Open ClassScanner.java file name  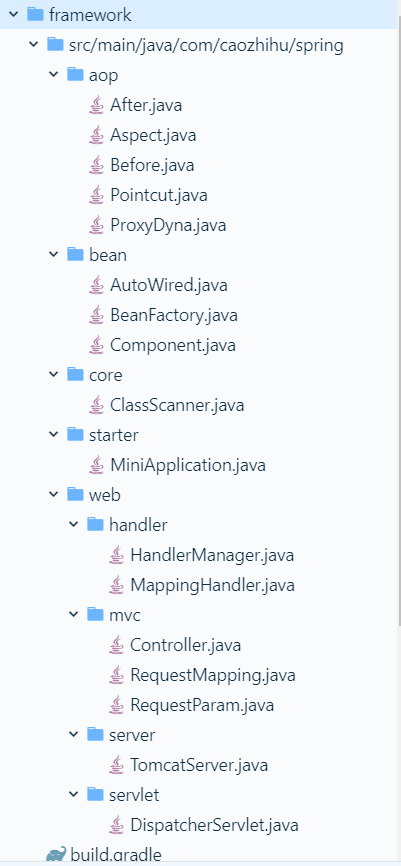[x=177, y=405]
